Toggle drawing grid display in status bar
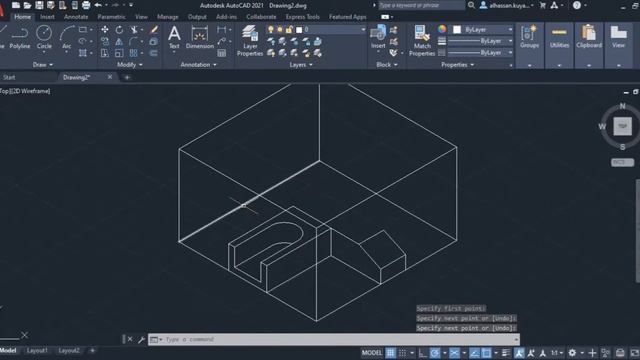Viewport: 640px width, 360px height. [x=391, y=353]
